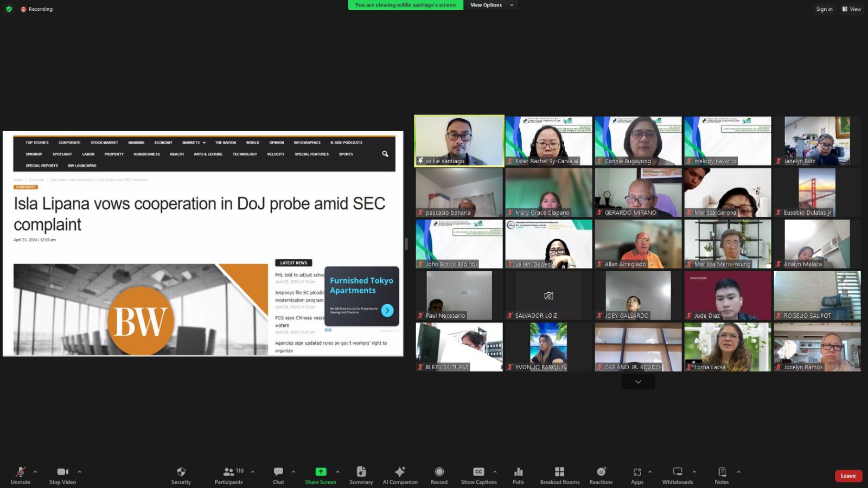Open Breakout Rooms
Viewport: 868px width, 488px height.
[x=560, y=475]
